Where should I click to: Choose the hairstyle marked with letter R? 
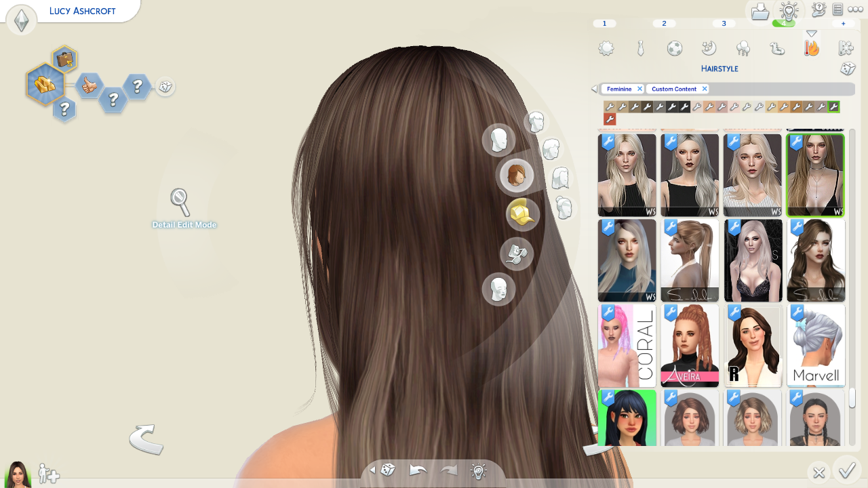(x=753, y=346)
